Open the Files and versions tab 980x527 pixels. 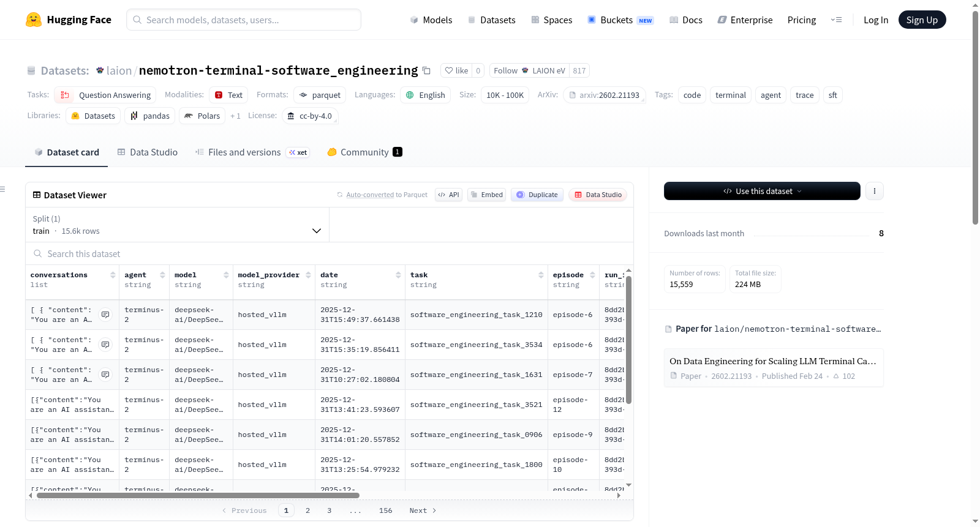(x=252, y=152)
